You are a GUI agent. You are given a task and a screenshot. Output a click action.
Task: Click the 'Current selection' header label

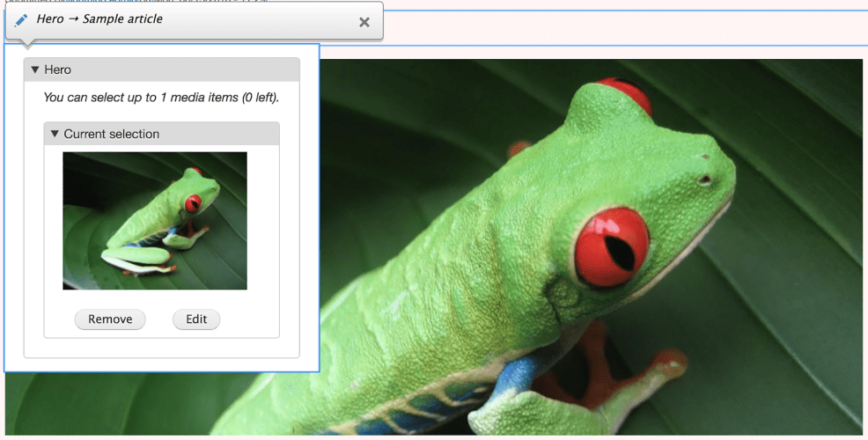[112, 134]
